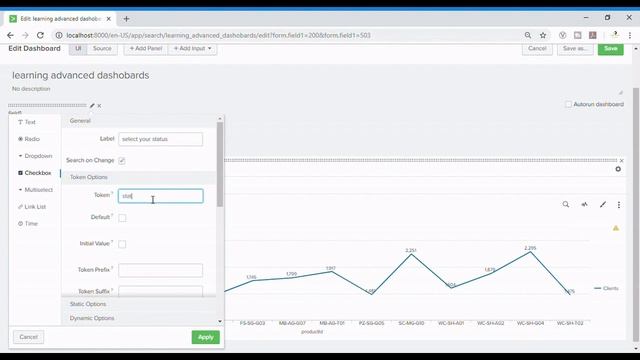Format visualization with the paintbrush icon

pyautogui.click(x=603, y=204)
